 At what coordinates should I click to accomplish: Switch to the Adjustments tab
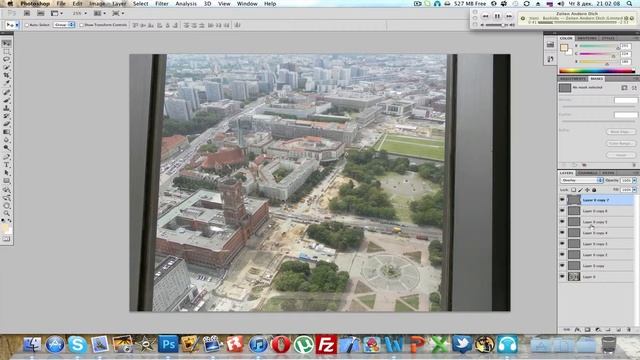click(x=573, y=78)
